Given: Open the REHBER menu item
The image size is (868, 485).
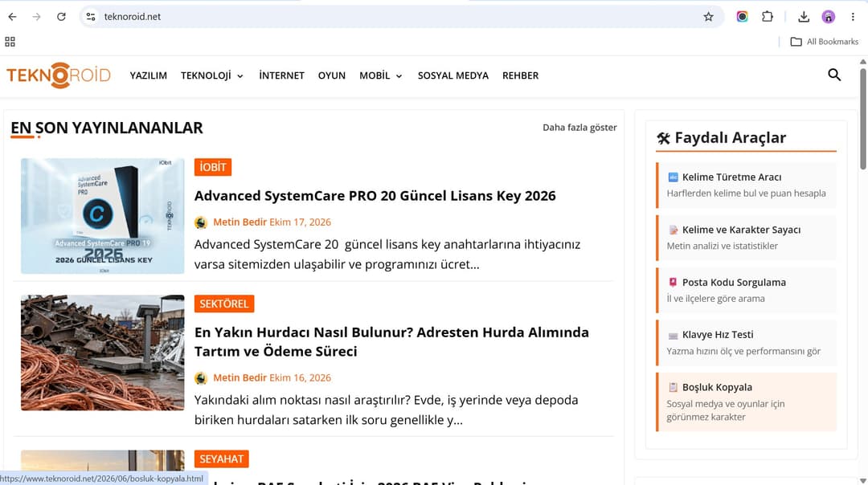Looking at the screenshot, I should [520, 75].
